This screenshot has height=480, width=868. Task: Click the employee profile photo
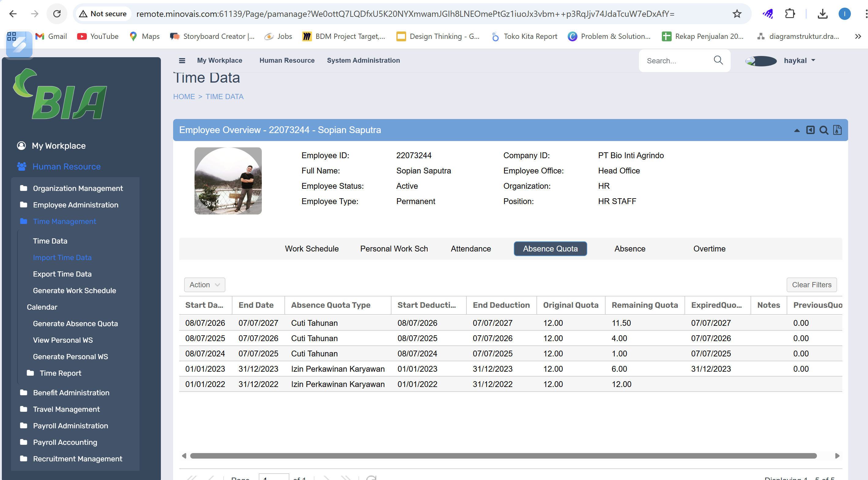click(228, 181)
